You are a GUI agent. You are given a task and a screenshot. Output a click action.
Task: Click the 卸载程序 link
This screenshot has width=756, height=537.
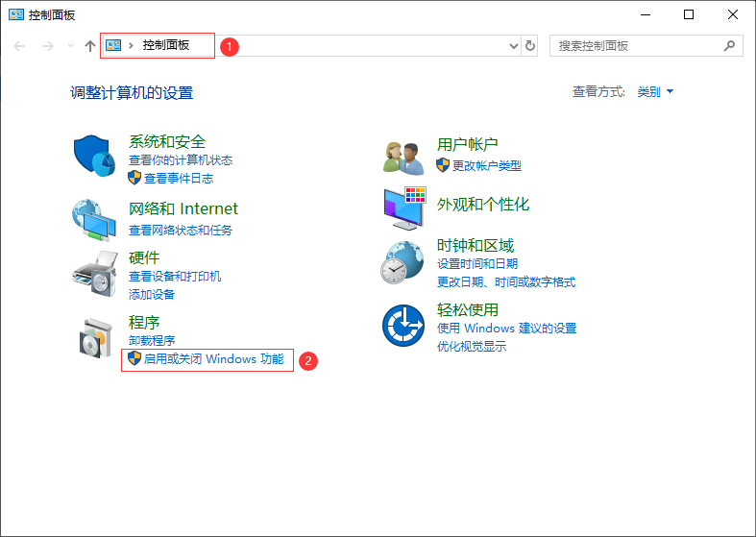(x=152, y=341)
